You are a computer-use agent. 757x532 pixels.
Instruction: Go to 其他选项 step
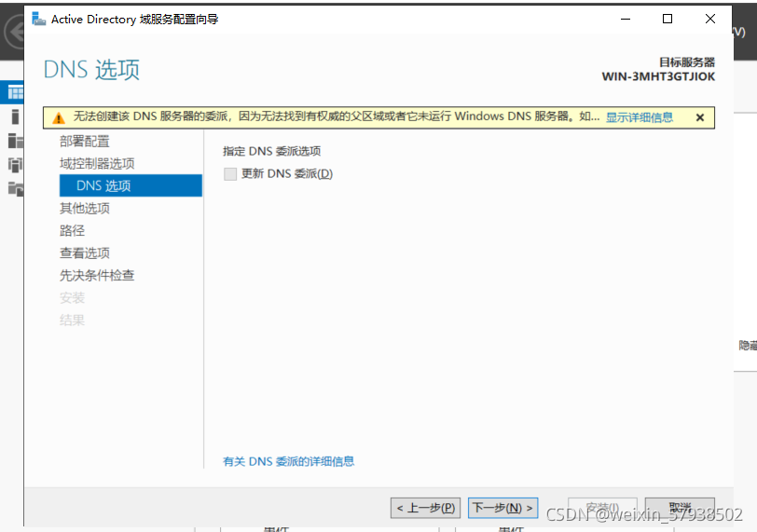85,209
